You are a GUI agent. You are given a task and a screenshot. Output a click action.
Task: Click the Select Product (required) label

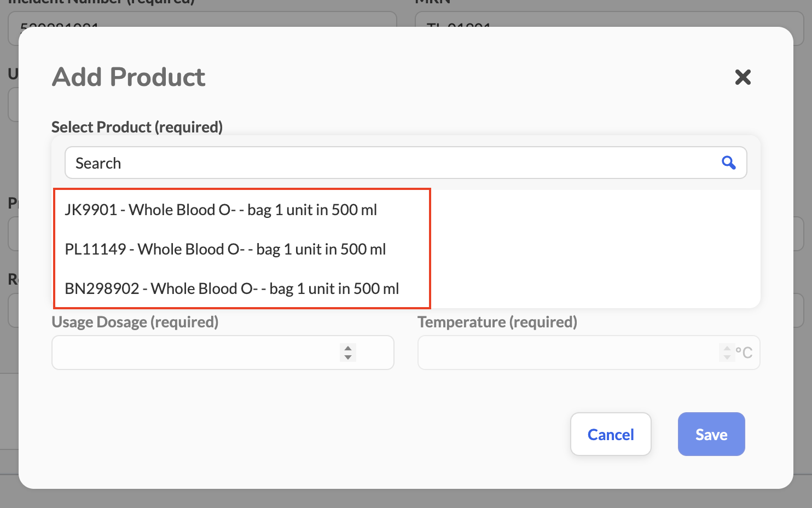(137, 127)
